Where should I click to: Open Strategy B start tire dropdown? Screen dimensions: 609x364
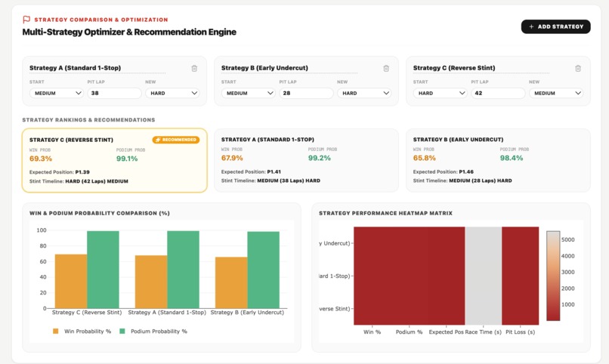[x=248, y=93]
